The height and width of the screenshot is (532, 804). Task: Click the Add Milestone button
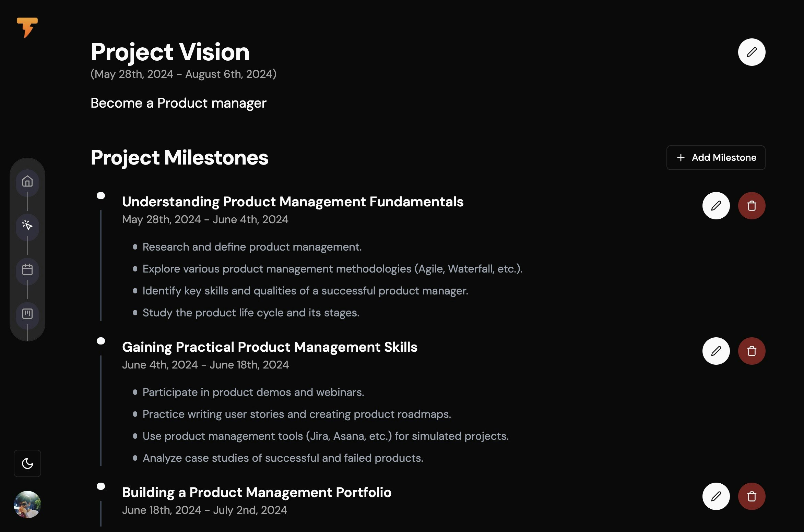tap(716, 158)
